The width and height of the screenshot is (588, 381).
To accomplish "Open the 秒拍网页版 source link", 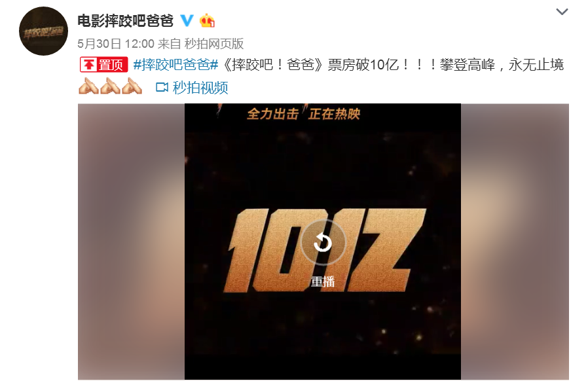I will pyautogui.click(x=213, y=43).
